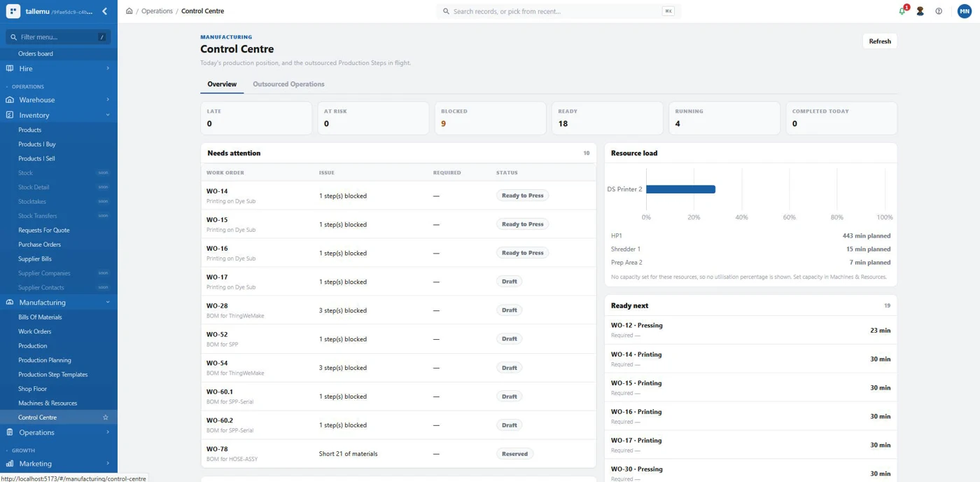The height and width of the screenshot is (482, 980).
Task: Expand the Marketing menu chevron
Action: point(108,464)
